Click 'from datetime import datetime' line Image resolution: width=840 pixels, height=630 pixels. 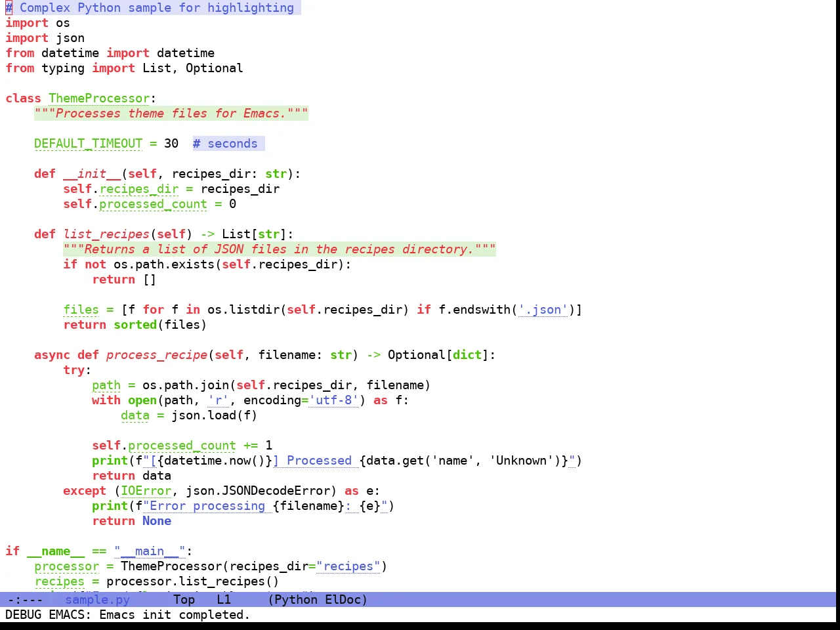[110, 53]
